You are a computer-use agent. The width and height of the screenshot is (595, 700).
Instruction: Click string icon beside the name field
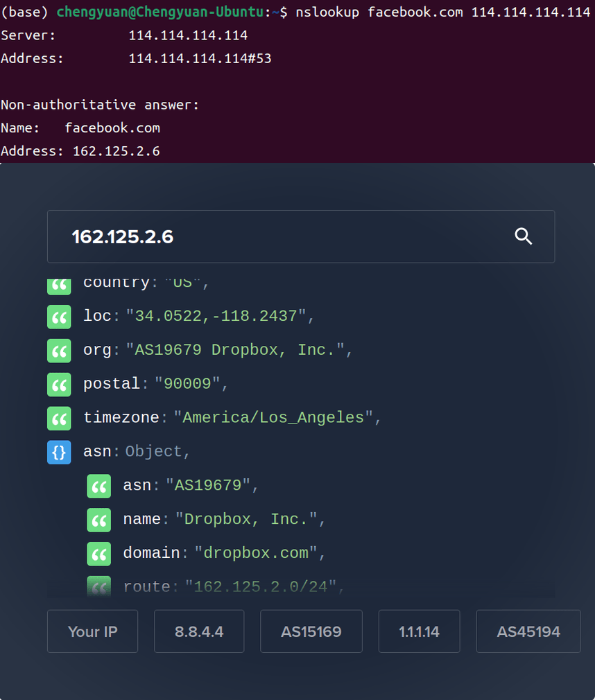click(x=98, y=520)
